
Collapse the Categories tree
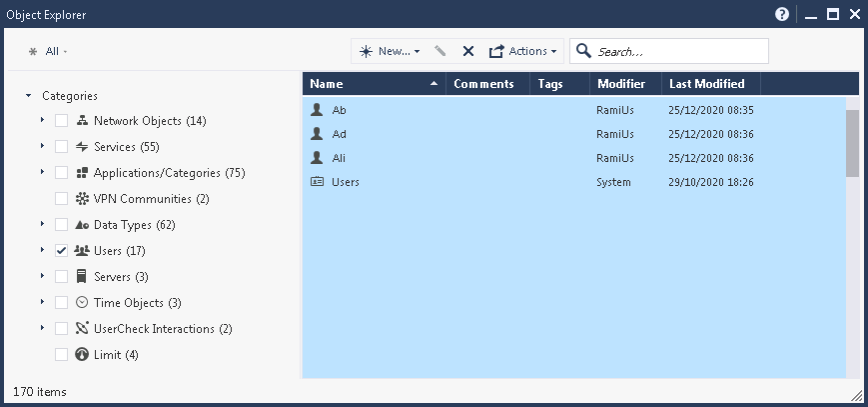tap(28, 96)
